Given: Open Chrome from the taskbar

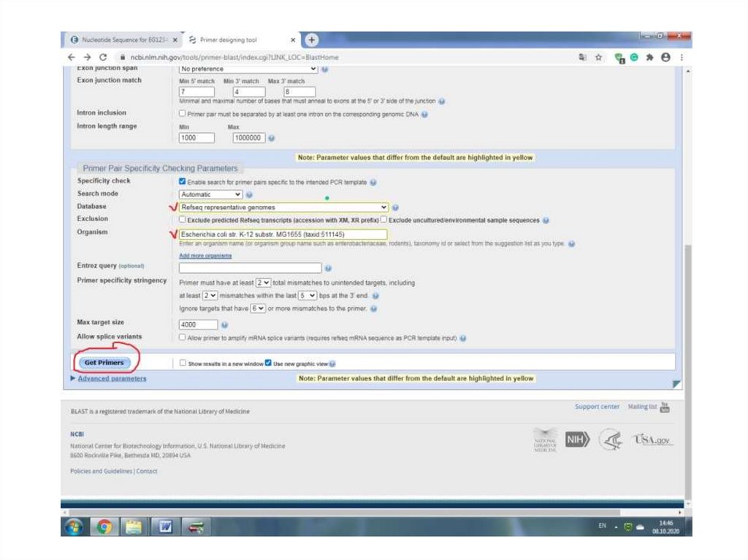Looking at the screenshot, I should click(104, 526).
